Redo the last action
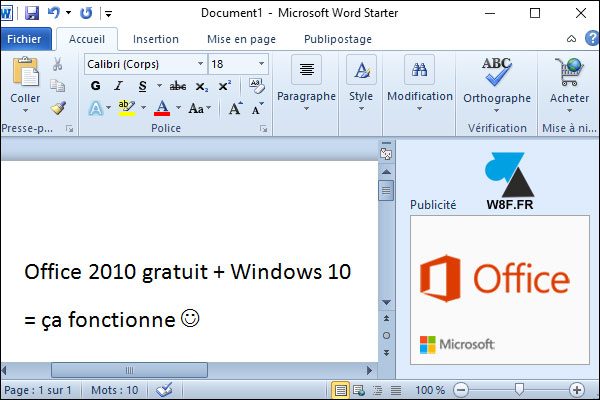The width and height of the screenshot is (600, 400). (86, 13)
